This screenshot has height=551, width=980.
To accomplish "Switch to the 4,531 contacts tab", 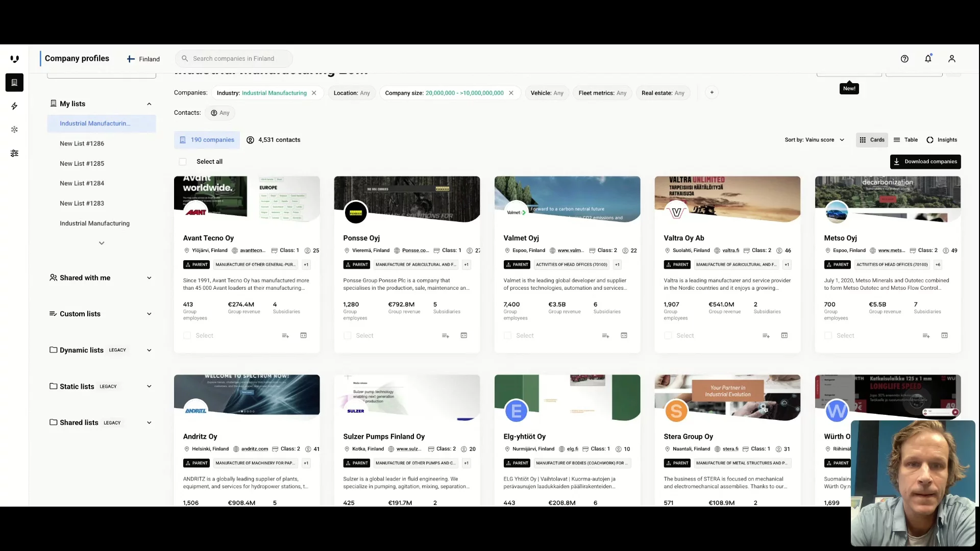I will (x=274, y=140).
